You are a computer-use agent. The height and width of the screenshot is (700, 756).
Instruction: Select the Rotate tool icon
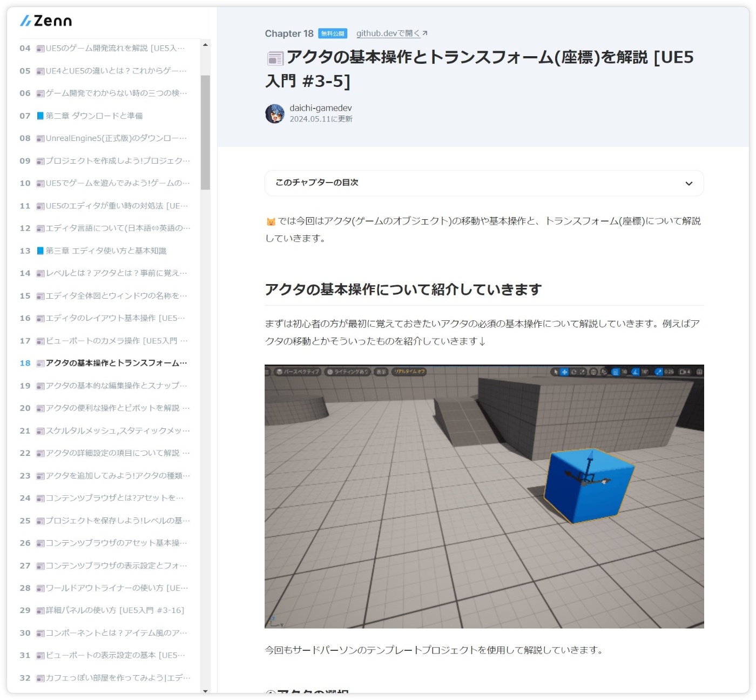coord(573,372)
